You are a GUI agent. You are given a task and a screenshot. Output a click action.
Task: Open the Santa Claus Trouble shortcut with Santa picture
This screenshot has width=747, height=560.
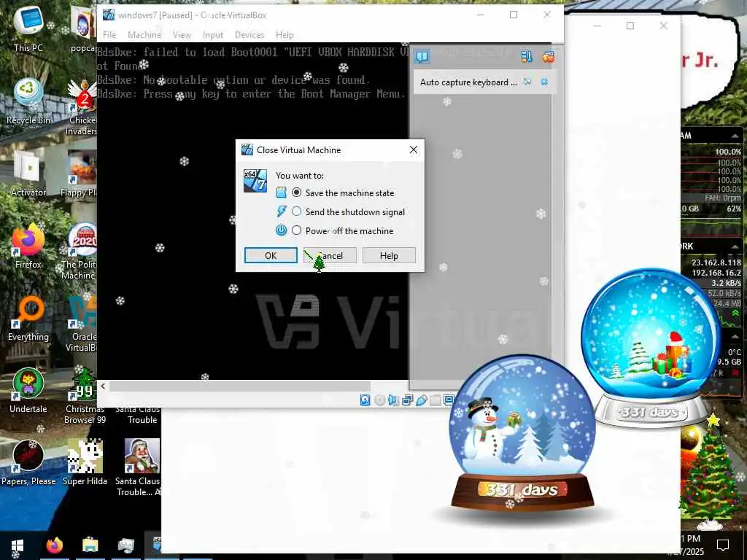click(140, 467)
